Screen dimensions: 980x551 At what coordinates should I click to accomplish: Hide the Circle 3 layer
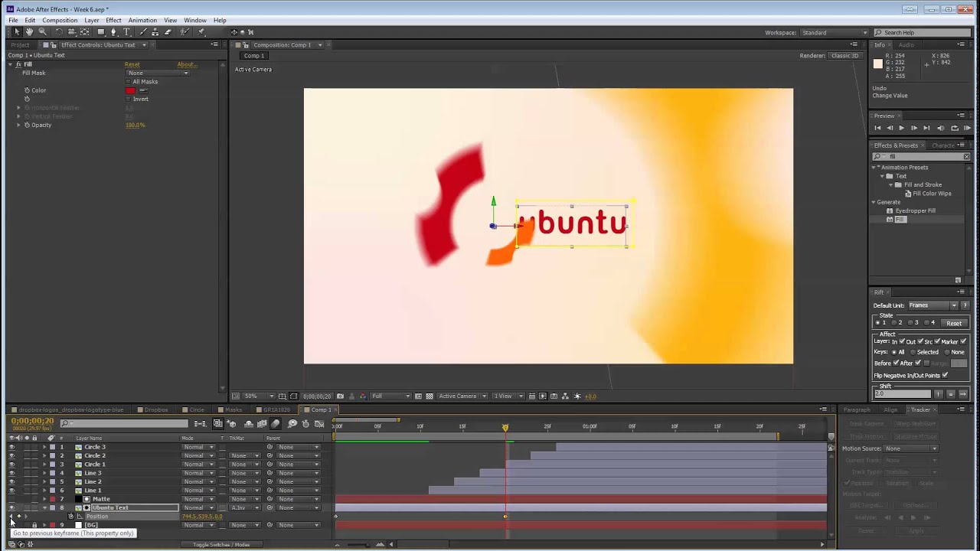click(x=11, y=447)
